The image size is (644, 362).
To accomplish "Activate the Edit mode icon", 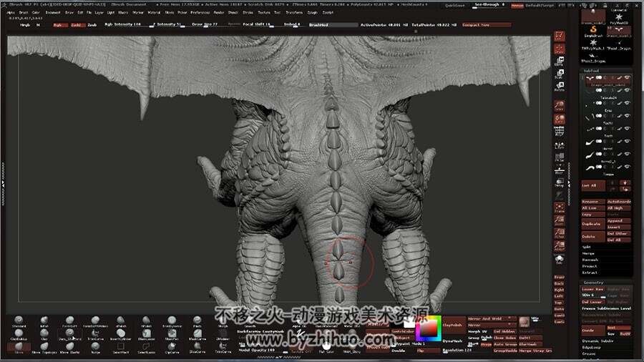I will [559, 36].
